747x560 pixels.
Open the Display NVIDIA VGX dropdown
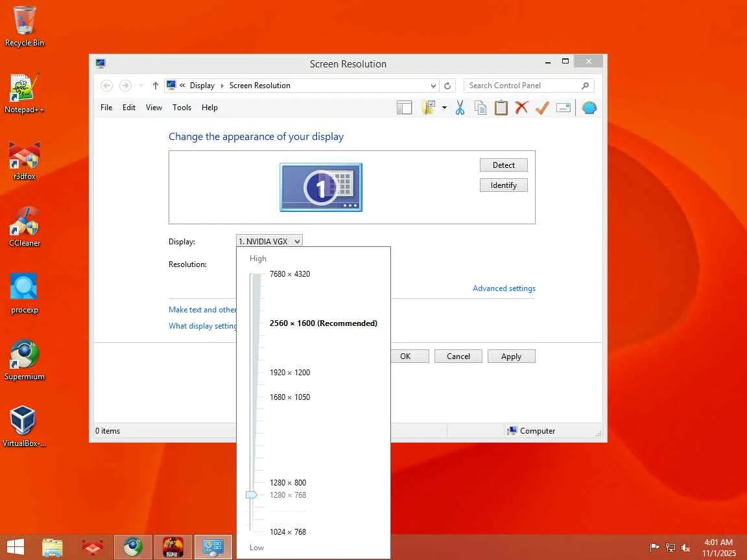click(269, 241)
